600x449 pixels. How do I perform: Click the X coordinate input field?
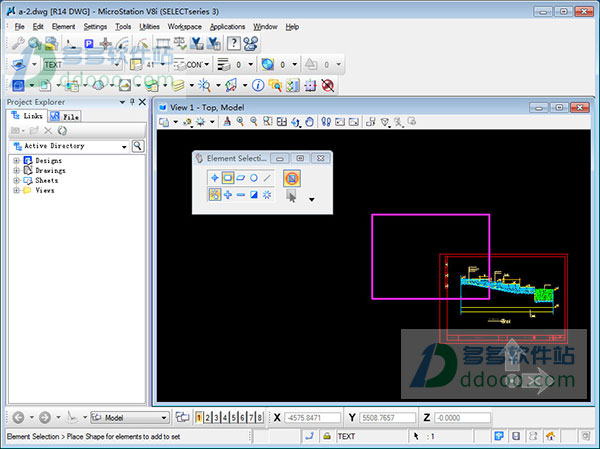click(x=312, y=418)
